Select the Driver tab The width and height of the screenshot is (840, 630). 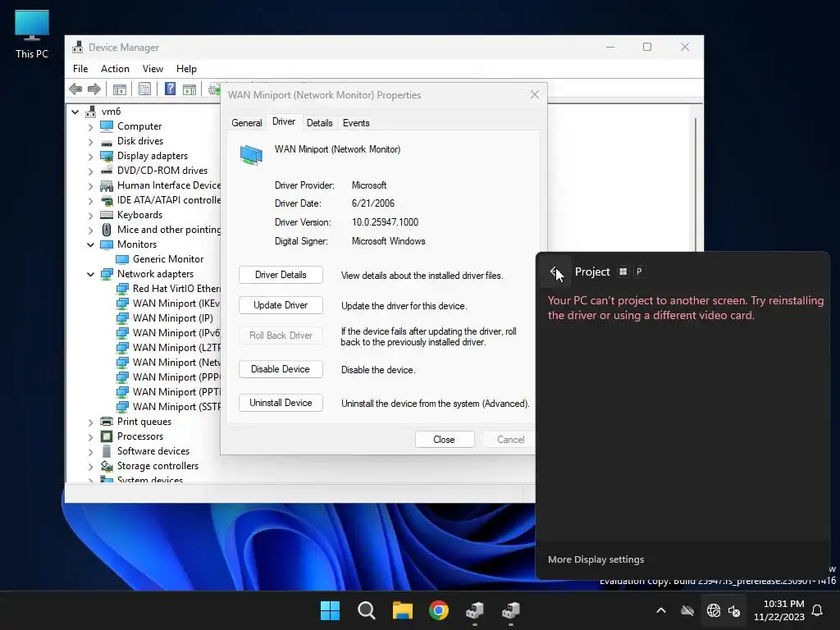(x=283, y=121)
